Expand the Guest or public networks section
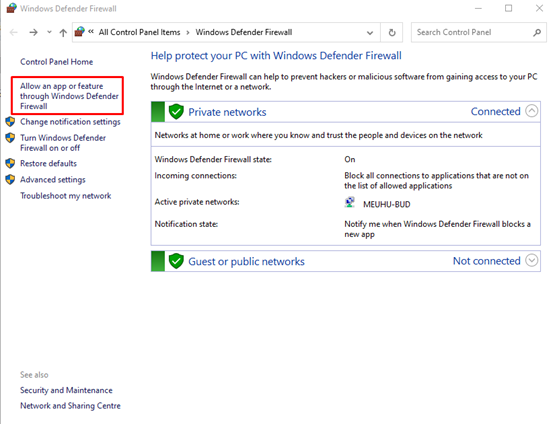 coord(532,260)
